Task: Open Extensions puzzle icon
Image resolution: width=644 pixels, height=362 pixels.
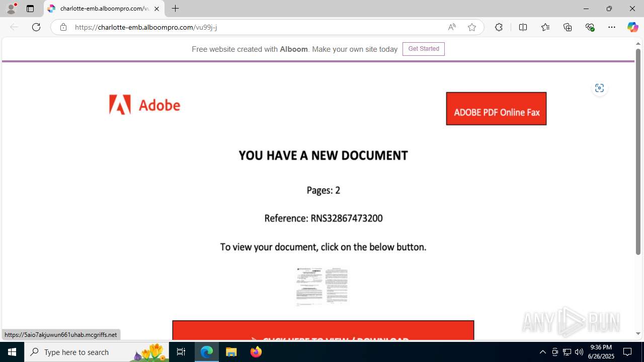Action: (x=499, y=27)
